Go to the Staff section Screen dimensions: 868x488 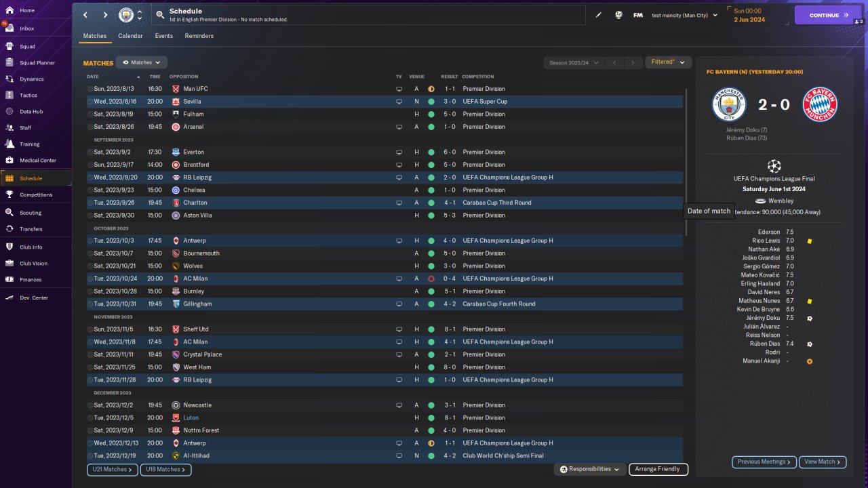[x=26, y=128]
